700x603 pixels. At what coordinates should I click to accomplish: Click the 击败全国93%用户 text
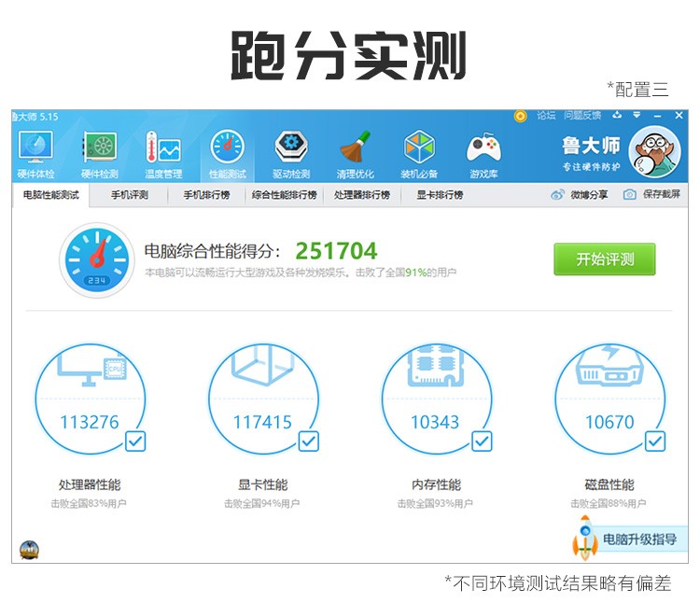(435, 503)
